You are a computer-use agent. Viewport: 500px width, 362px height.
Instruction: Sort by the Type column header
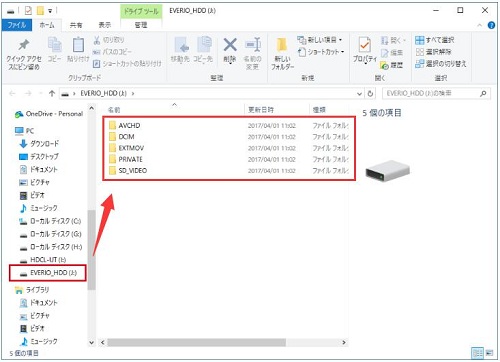pos(319,110)
